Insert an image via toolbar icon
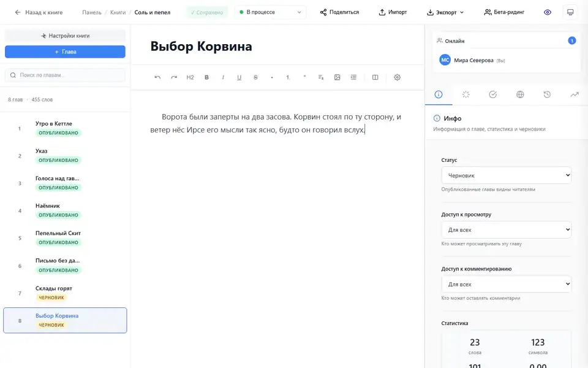Screen dimensions: 588x368 [337, 77]
